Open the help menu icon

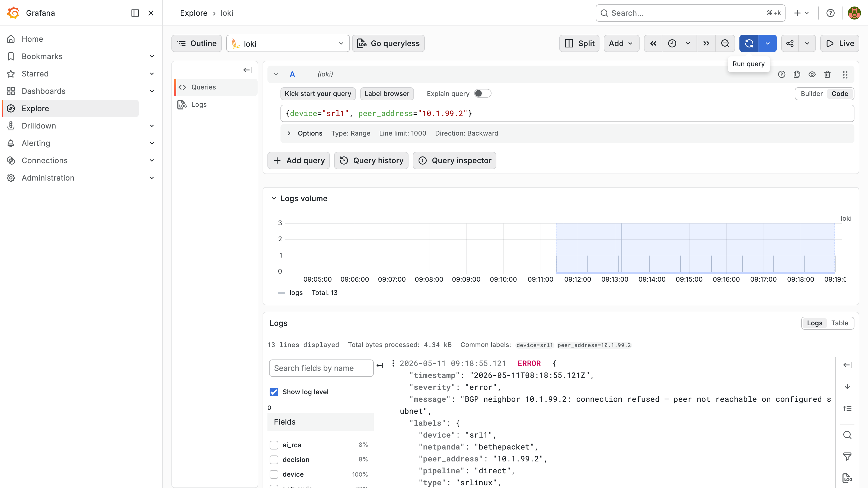click(x=830, y=13)
